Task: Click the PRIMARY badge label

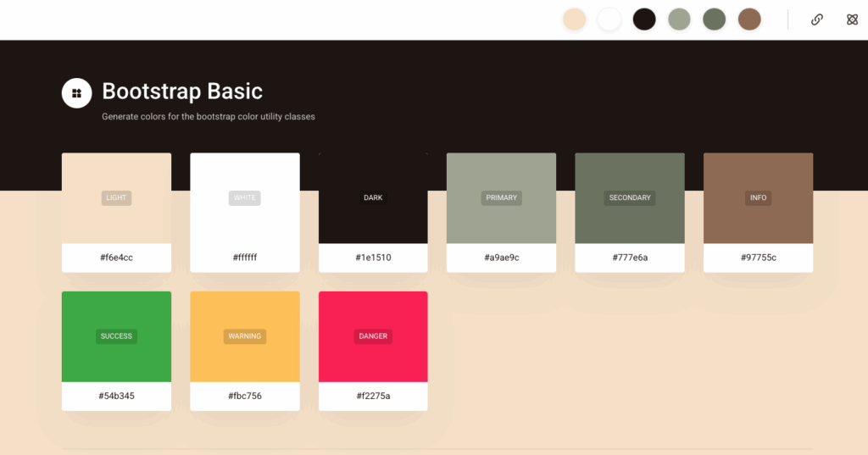Action: 502,197
